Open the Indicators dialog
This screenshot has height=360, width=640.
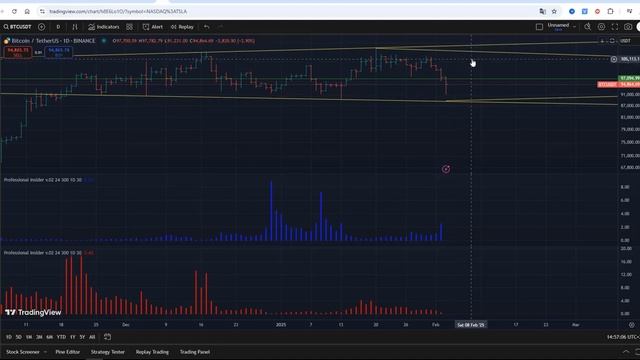pos(104,27)
